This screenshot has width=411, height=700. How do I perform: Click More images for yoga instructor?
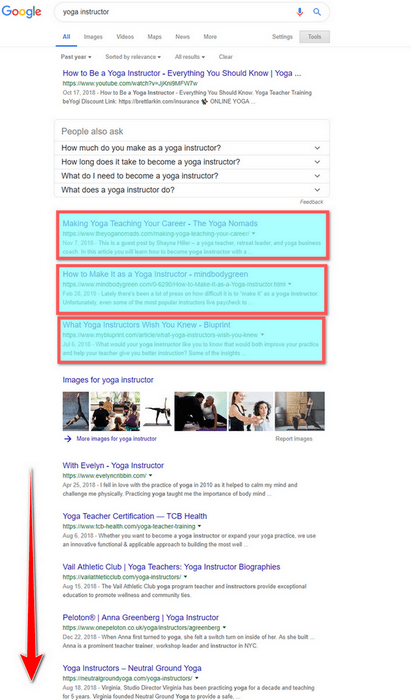[116, 439]
